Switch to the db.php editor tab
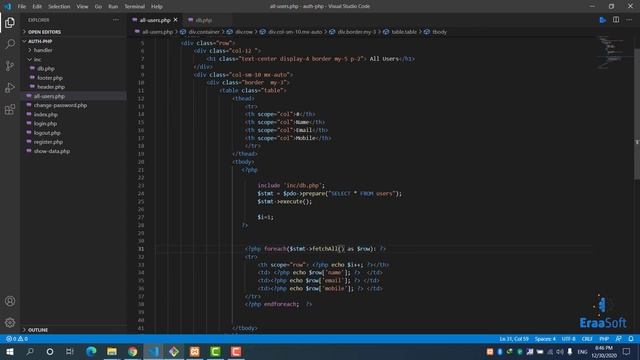Viewport: 640px width, 360px height. tap(203, 20)
